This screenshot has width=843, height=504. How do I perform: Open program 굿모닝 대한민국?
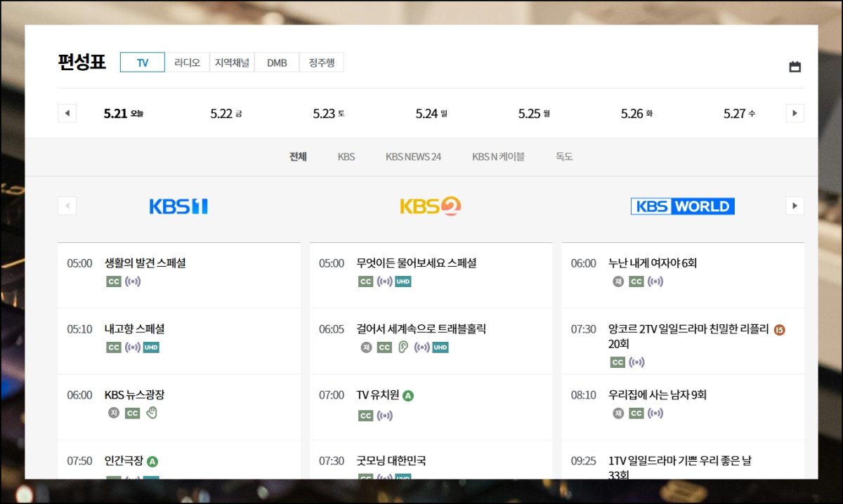[x=391, y=461]
